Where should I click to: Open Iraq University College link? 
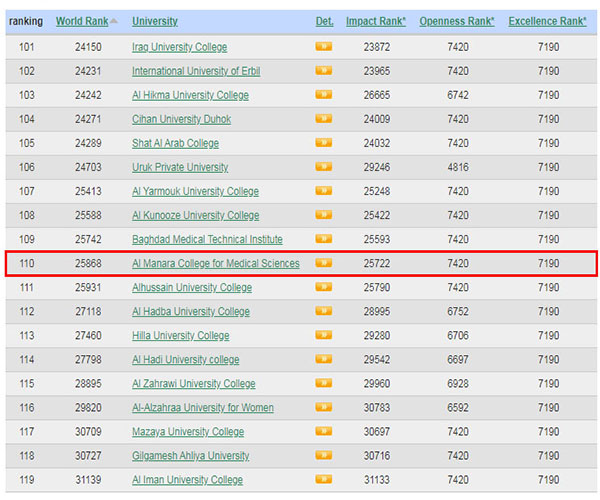(x=179, y=47)
